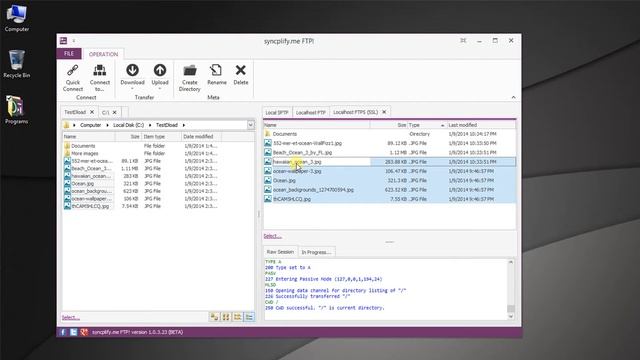Open the Download dropdown arrow
The width and height of the screenshot is (640, 360).
132,89
